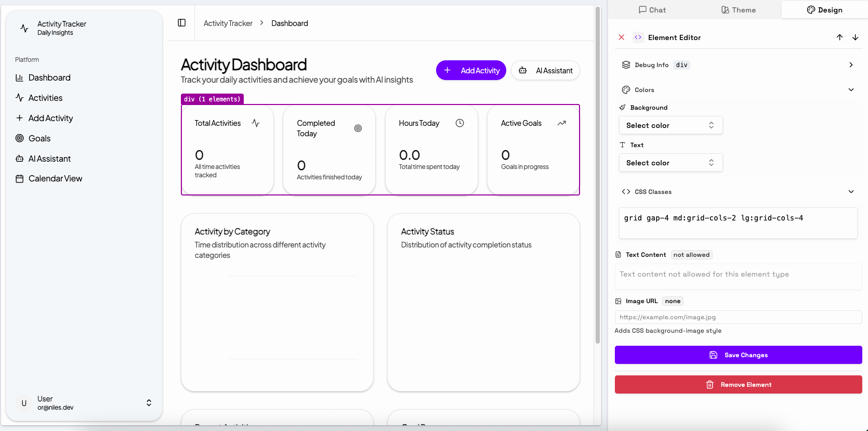Toggle the sidebar panel icon
868x431 pixels.
pos(181,23)
